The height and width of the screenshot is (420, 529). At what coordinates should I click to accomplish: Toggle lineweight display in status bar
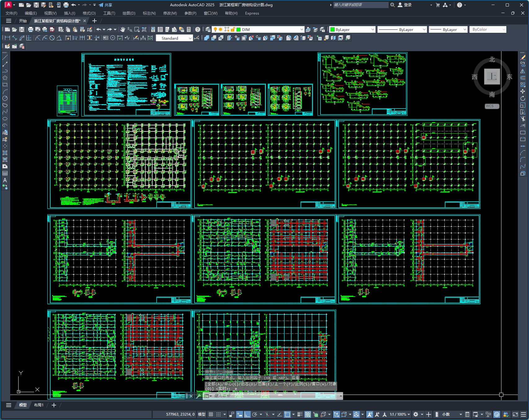[x=300, y=414]
